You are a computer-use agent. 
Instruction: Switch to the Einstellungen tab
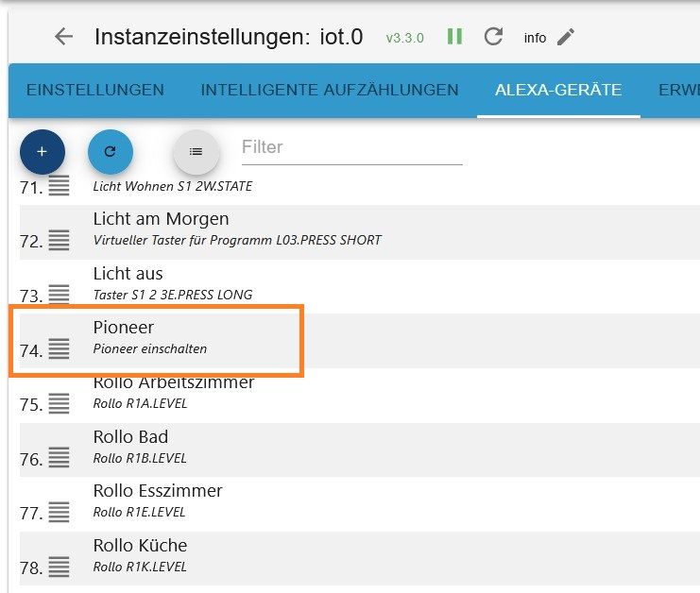coord(94,91)
